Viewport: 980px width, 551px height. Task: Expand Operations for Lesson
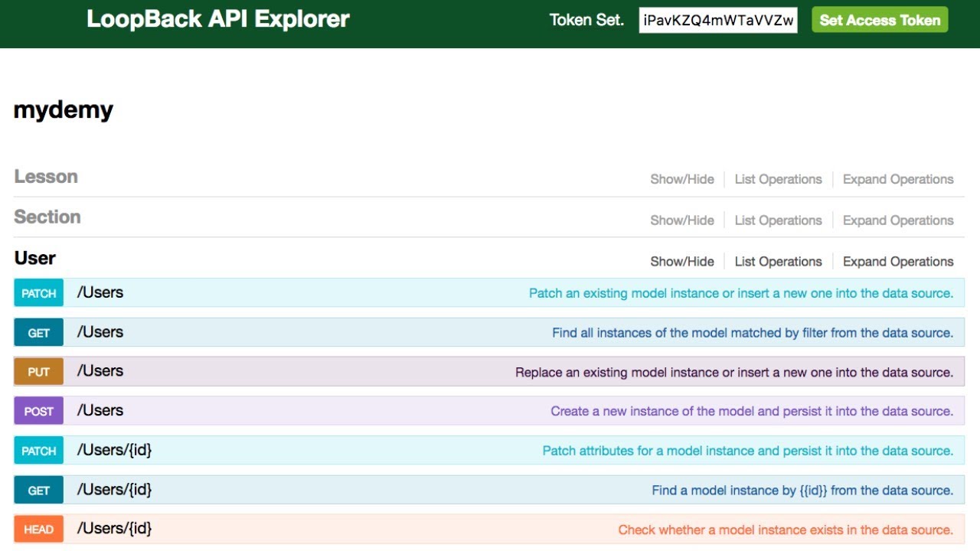[x=897, y=179]
